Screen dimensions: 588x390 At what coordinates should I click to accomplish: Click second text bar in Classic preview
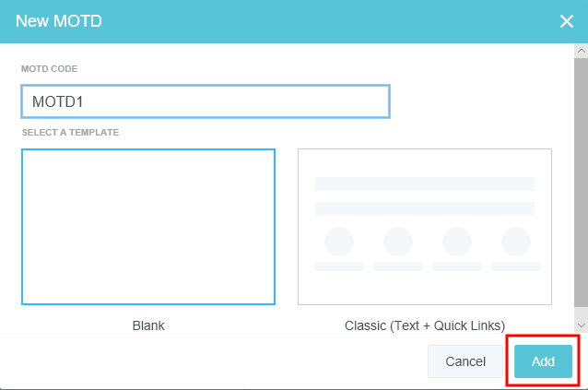click(x=424, y=208)
